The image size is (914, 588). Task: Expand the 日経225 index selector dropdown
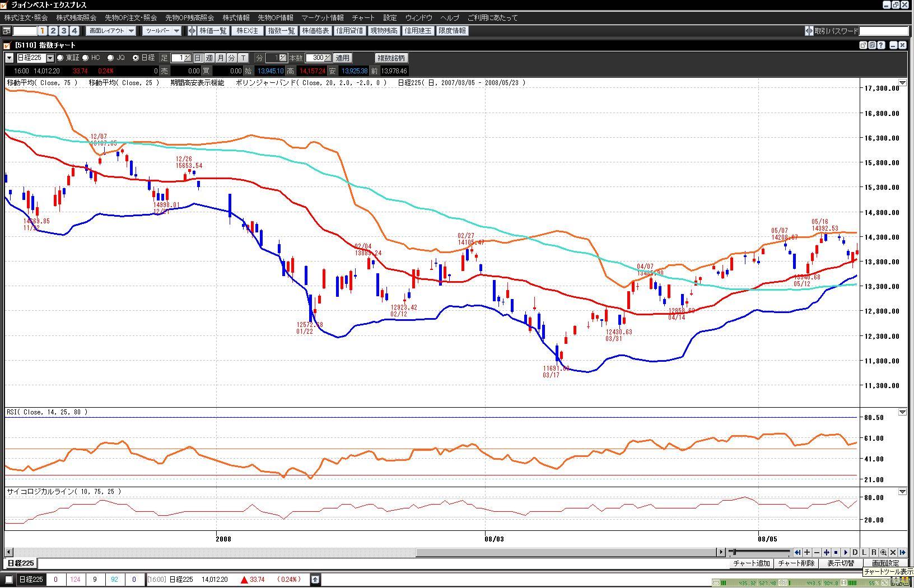pos(50,58)
